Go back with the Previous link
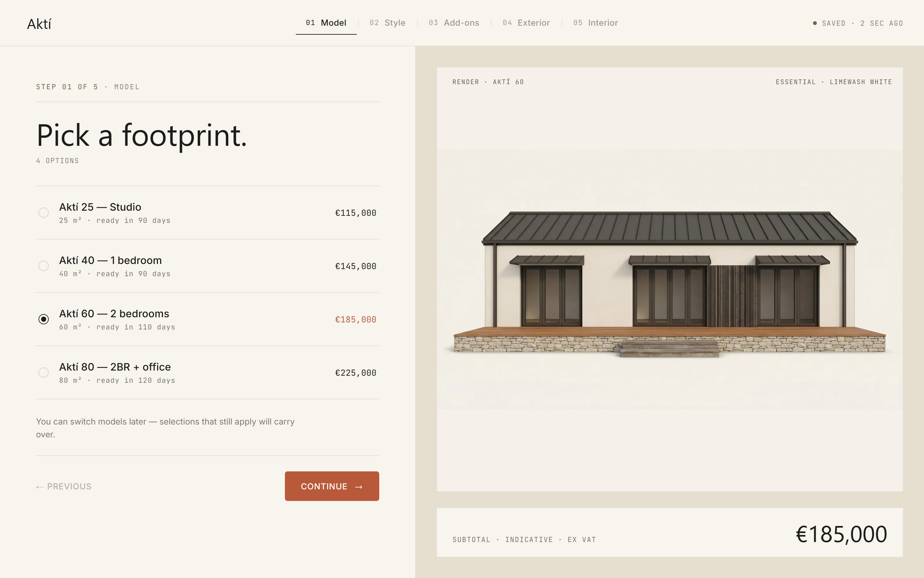The height and width of the screenshot is (578, 924). coord(64,486)
